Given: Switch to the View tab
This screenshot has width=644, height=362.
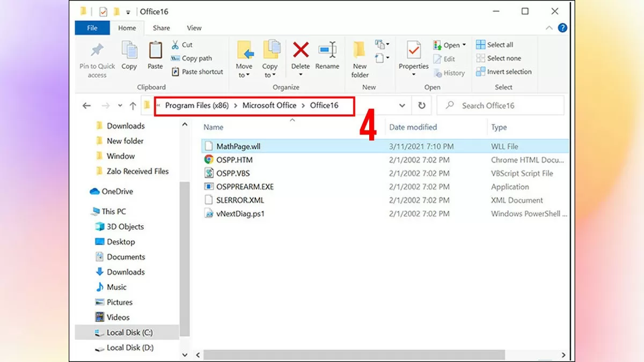Looking at the screenshot, I should (x=194, y=28).
